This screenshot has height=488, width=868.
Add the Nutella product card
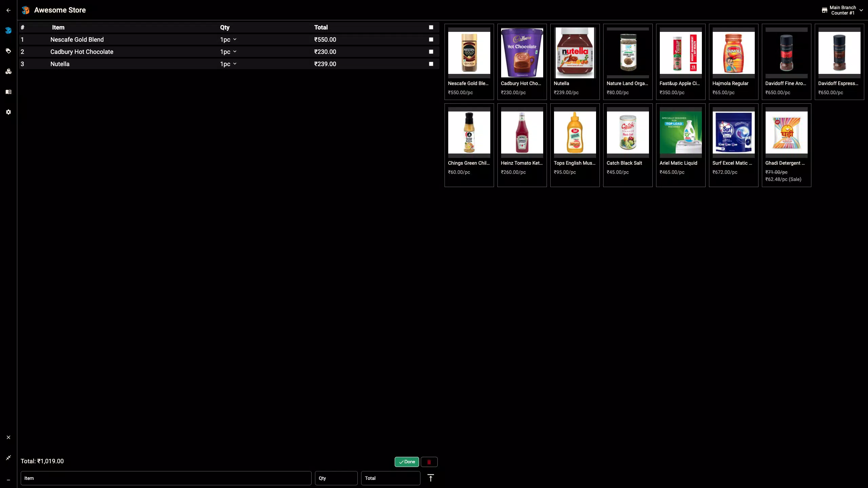click(x=575, y=62)
